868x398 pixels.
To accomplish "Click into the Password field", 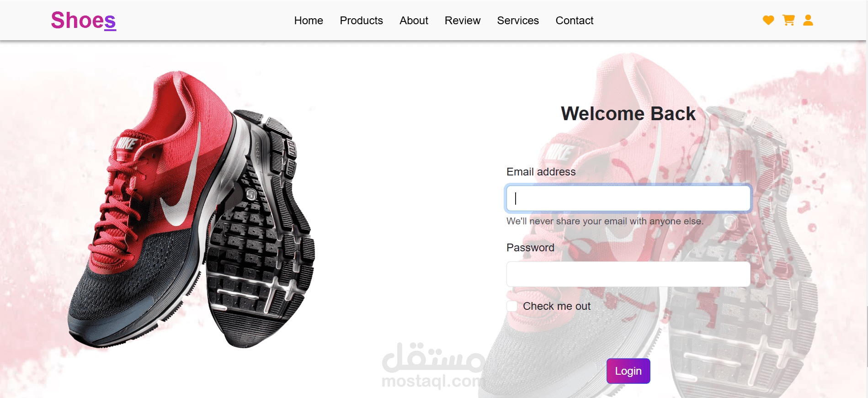I will (x=628, y=274).
